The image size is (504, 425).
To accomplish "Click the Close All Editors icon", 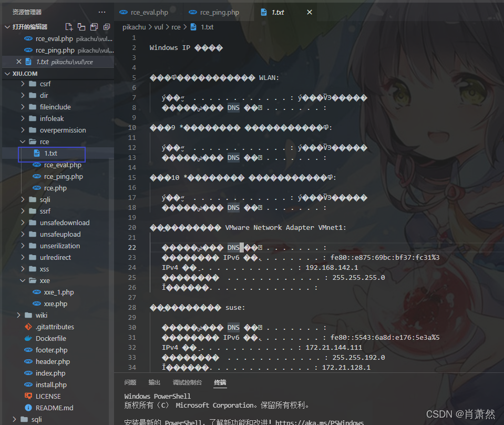I will coord(106,27).
